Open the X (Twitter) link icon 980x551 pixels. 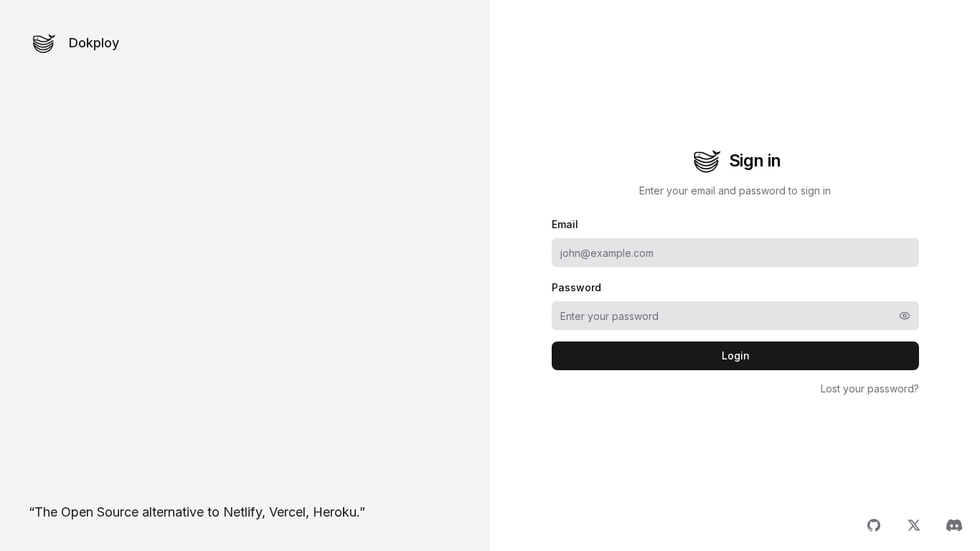914,525
